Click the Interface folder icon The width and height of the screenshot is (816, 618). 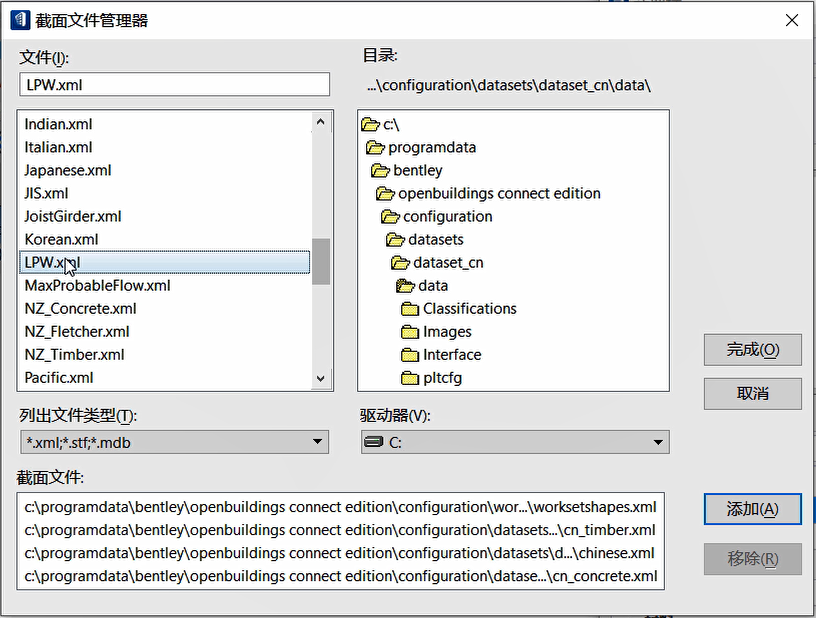click(410, 355)
